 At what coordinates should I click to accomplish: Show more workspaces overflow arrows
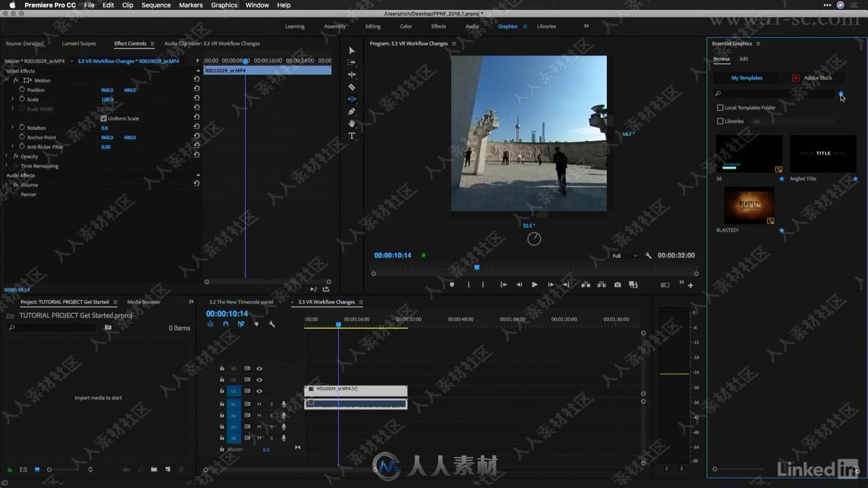pyautogui.click(x=586, y=26)
